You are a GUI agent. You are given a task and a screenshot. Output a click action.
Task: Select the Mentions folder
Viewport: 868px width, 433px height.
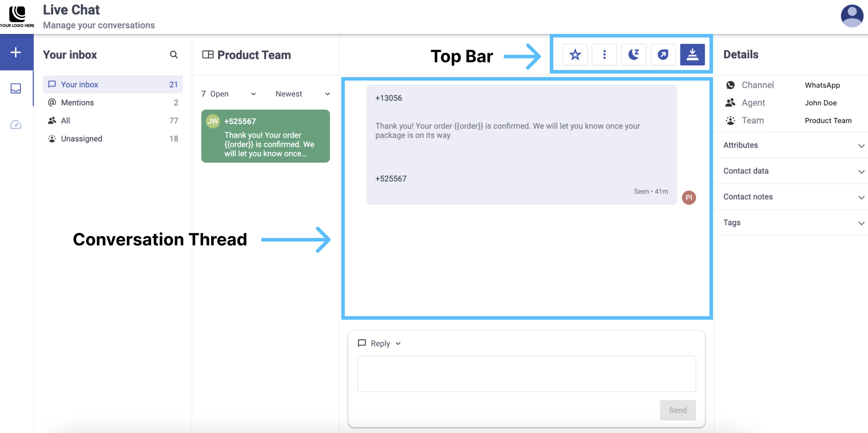pos(113,102)
